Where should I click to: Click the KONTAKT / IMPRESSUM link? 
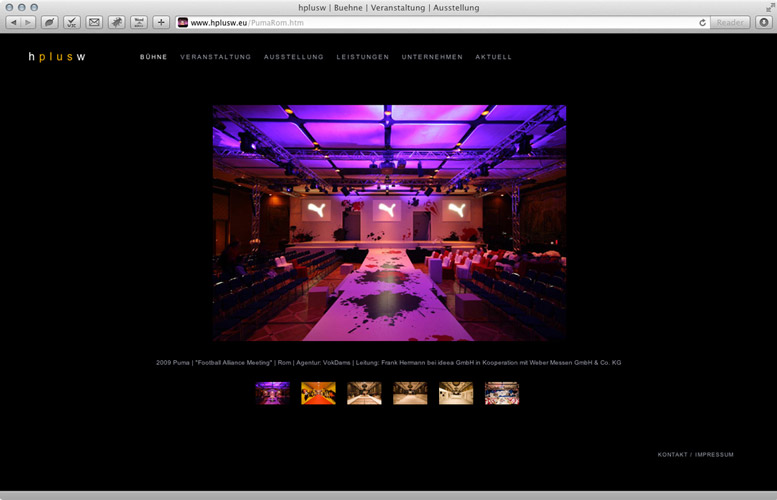[695, 455]
